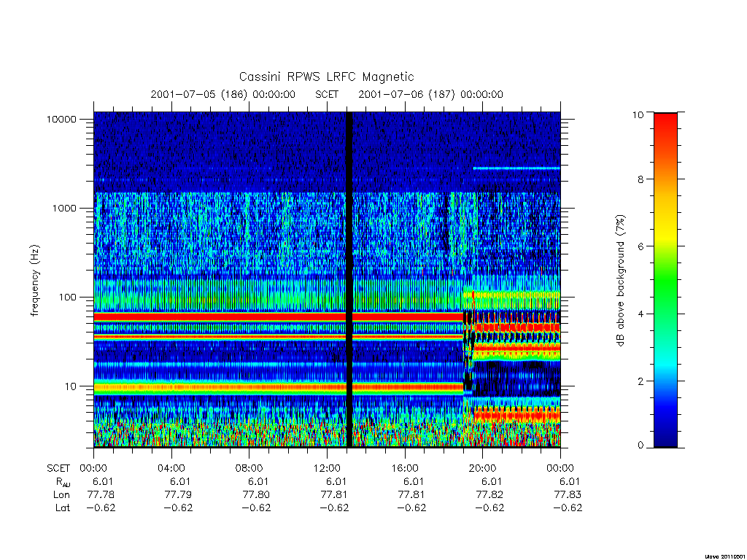Click the dark blue bottom of the colorbar
747x560 pixels.
coord(665,436)
